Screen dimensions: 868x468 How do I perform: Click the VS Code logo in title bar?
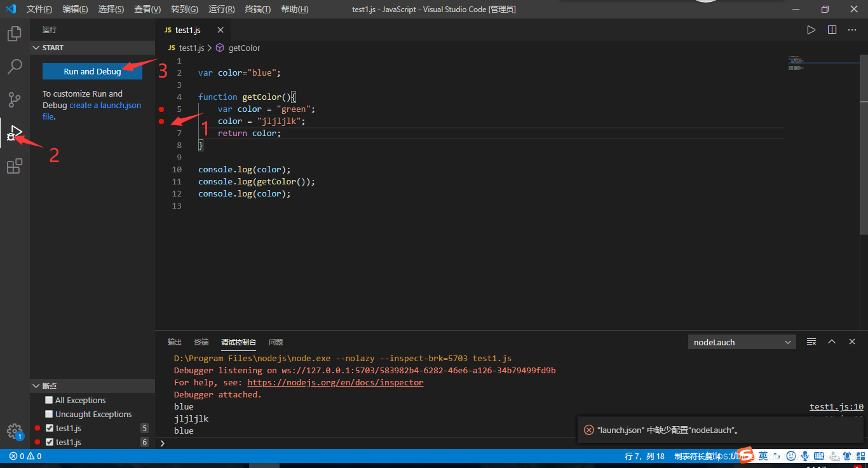[x=11, y=9]
